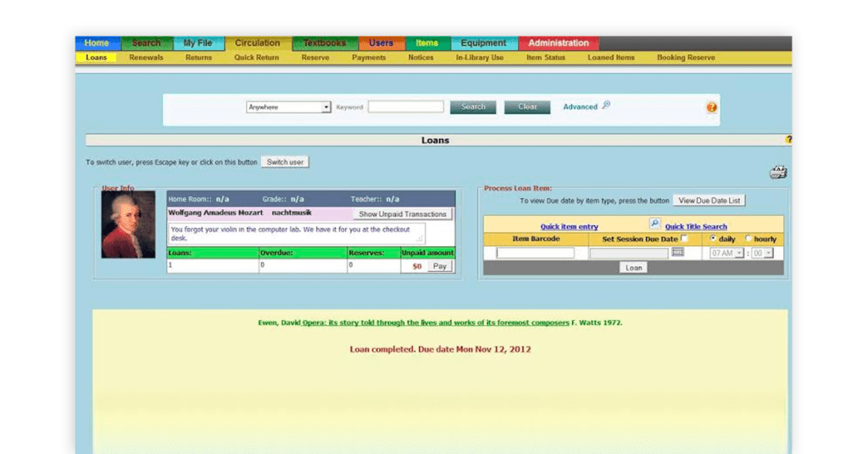Select the Reserve submenu item
The height and width of the screenshot is (454, 868).
point(315,58)
